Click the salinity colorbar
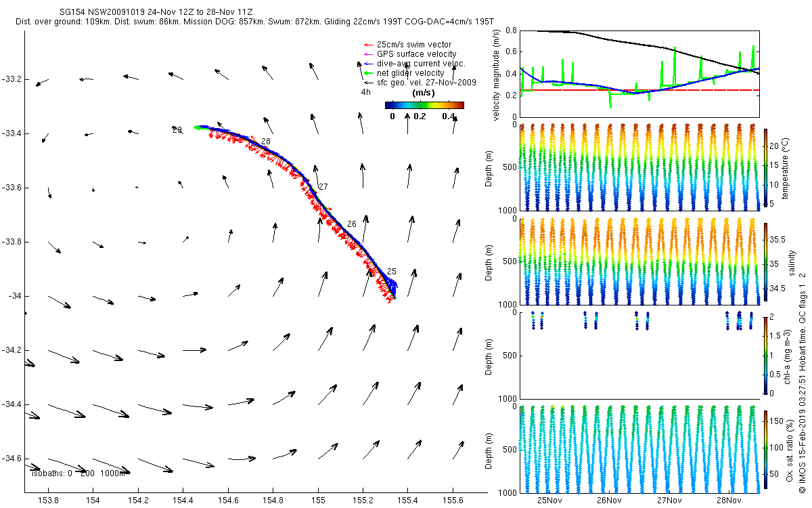Viewport: 812px width, 508px height. point(765,263)
